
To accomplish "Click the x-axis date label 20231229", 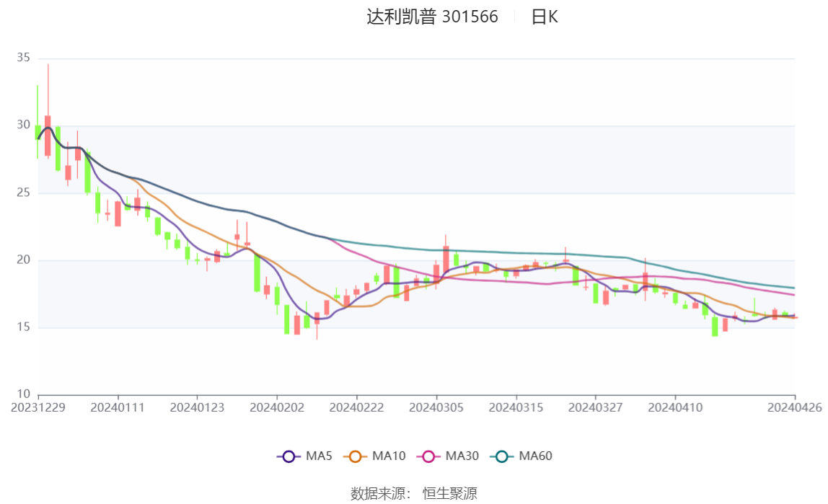I will click(x=38, y=408).
